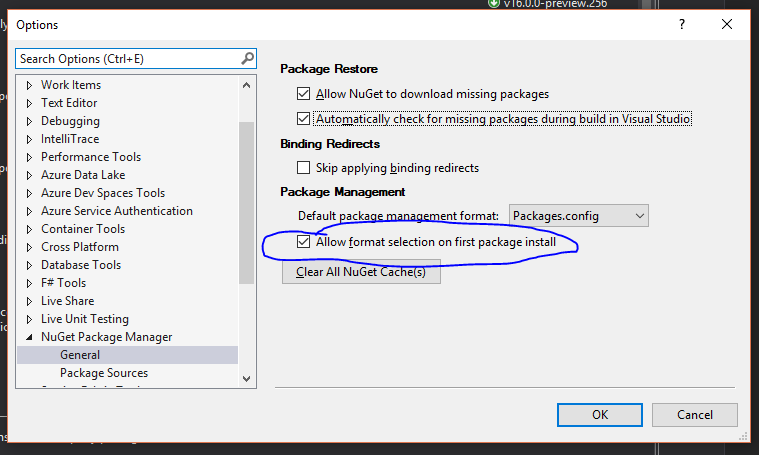Click the search magnifier icon in Options
Image resolution: width=759 pixels, height=455 pixels.
(x=247, y=59)
